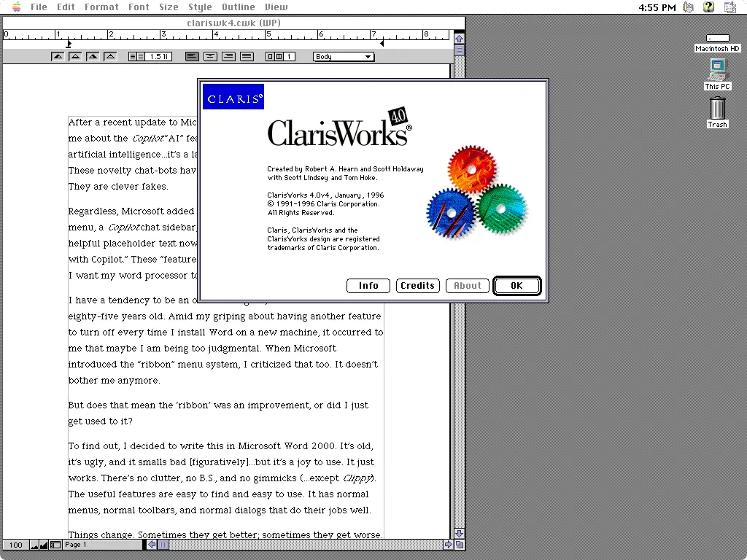The height and width of the screenshot is (560, 747).
Task: Open the Body stylesheet dropdown
Action: tap(343, 56)
